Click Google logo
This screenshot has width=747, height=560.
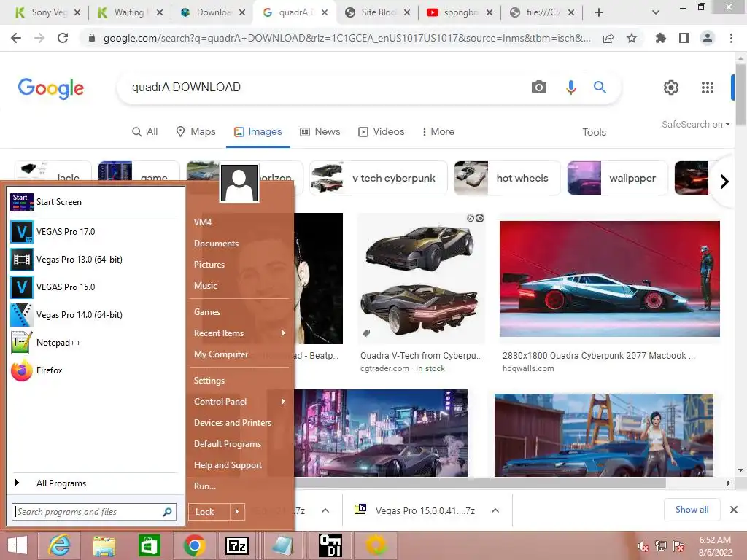click(x=51, y=88)
